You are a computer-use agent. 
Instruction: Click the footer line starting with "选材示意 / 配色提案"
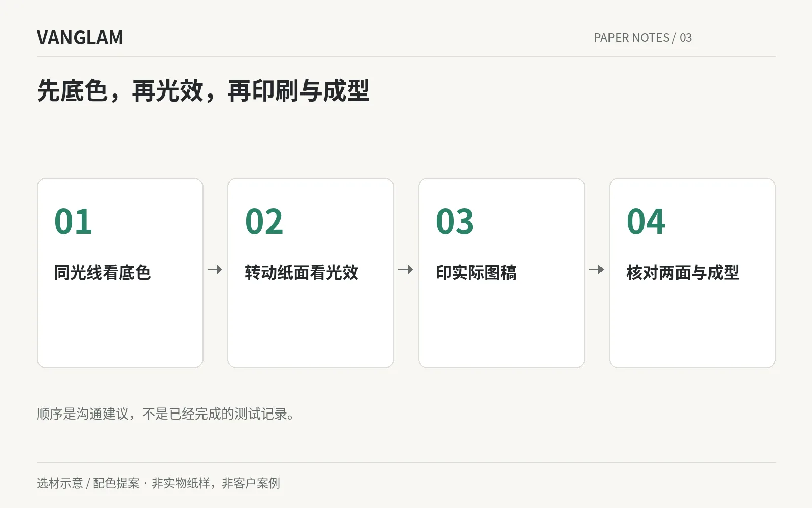tap(158, 483)
